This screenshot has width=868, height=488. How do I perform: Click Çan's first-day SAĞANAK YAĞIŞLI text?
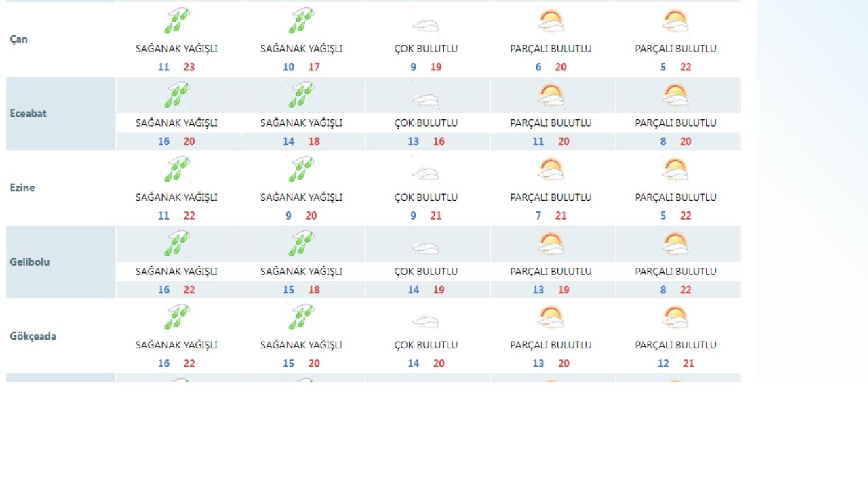click(x=176, y=49)
